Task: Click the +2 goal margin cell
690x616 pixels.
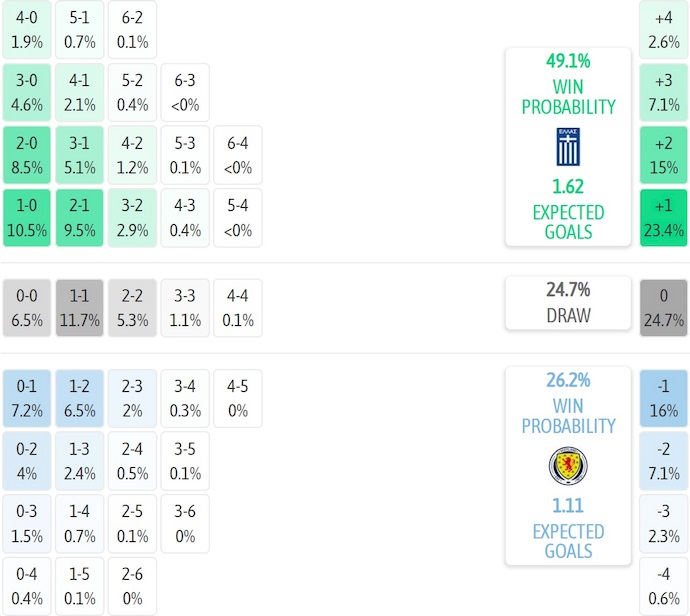Action: [x=664, y=155]
